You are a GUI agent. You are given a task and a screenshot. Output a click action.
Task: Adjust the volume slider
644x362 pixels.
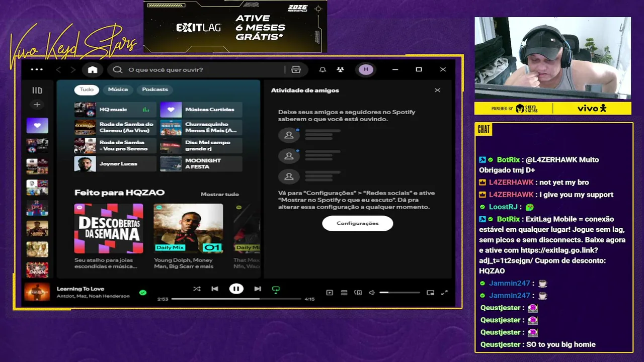coord(399,293)
